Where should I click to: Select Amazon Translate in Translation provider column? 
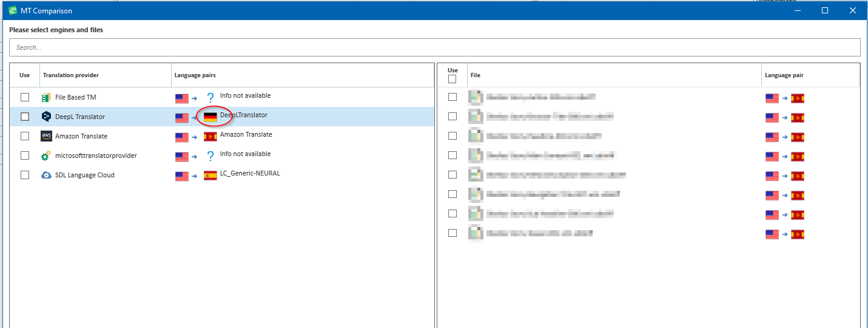coord(81,136)
